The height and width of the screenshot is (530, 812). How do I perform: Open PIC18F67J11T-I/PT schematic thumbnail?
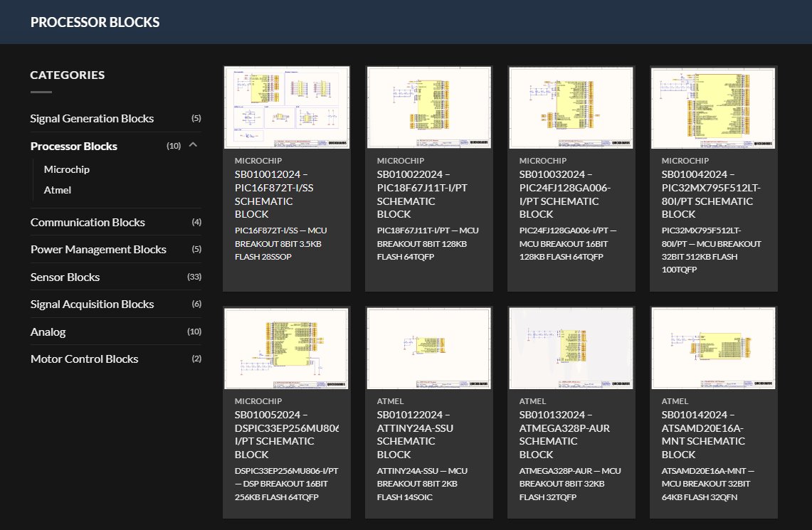pyautogui.click(x=429, y=107)
